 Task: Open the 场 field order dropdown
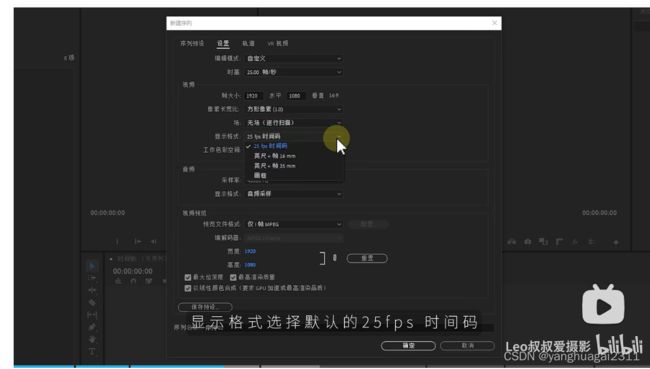coord(294,123)
